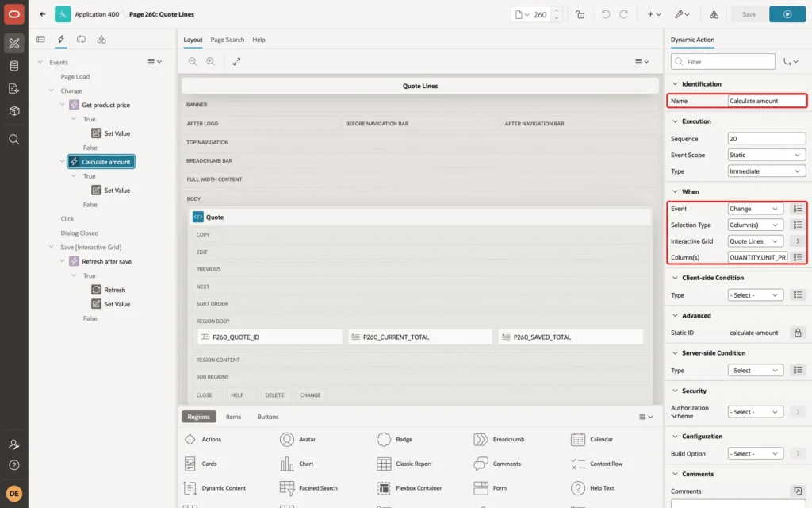Select the Items gallery tab
This screenshot has height=508, width=812.
[x=234, y=416]
